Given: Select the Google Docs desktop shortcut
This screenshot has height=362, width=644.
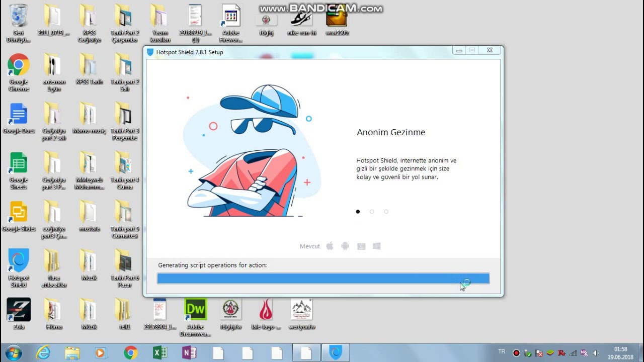Looking at the screenshot, I should pos(19,119).
